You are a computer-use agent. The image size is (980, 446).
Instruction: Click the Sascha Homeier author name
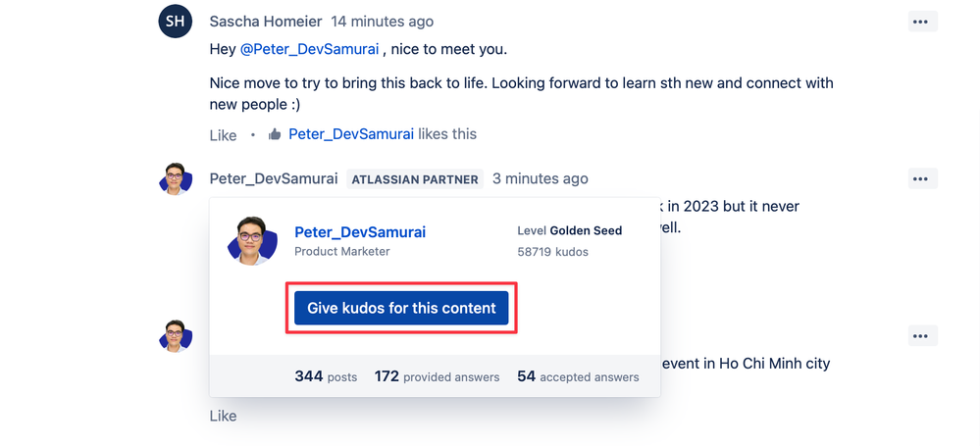(266, 22)
